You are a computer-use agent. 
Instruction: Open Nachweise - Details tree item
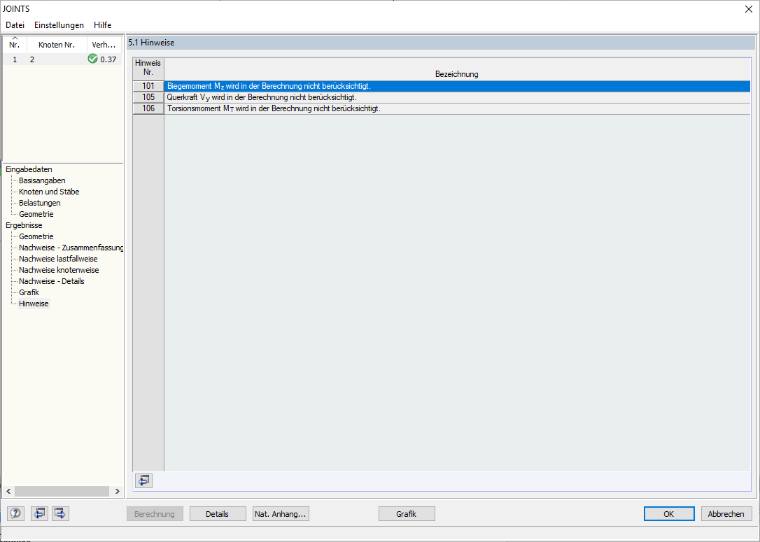point(51,281)
